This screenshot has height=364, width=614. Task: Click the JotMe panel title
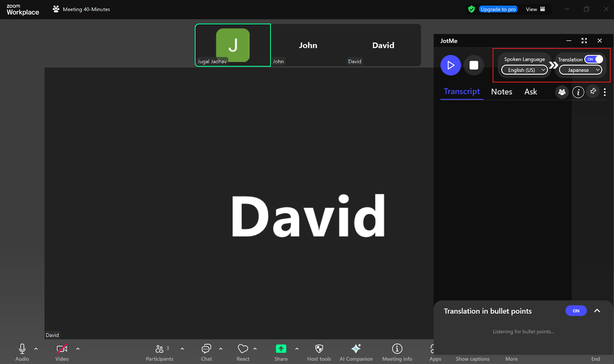(x=449, y=41)
